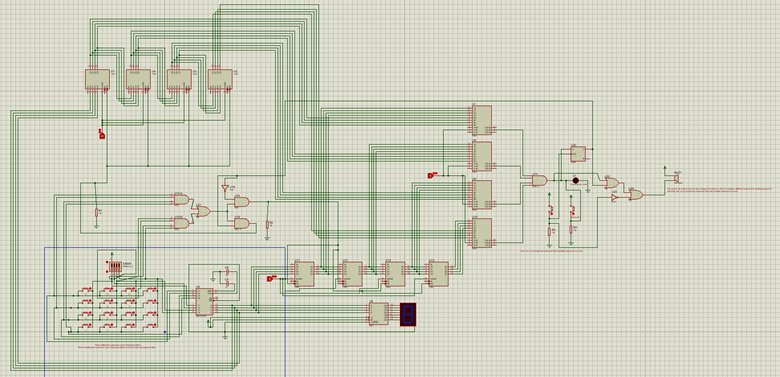Image resolution: width=780 pixels, height=377 pixels.
Task: Click the final OR gate driving the buzzer
Action: click(x=635, y=195)
